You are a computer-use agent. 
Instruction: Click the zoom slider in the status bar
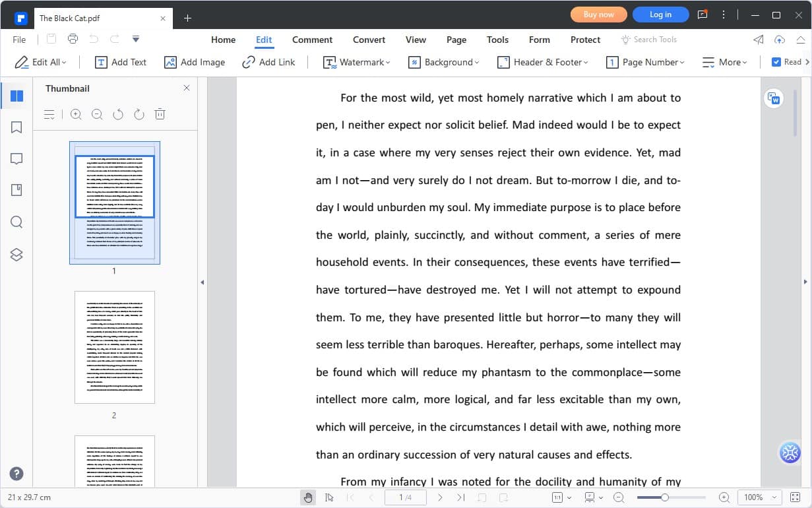665,497
